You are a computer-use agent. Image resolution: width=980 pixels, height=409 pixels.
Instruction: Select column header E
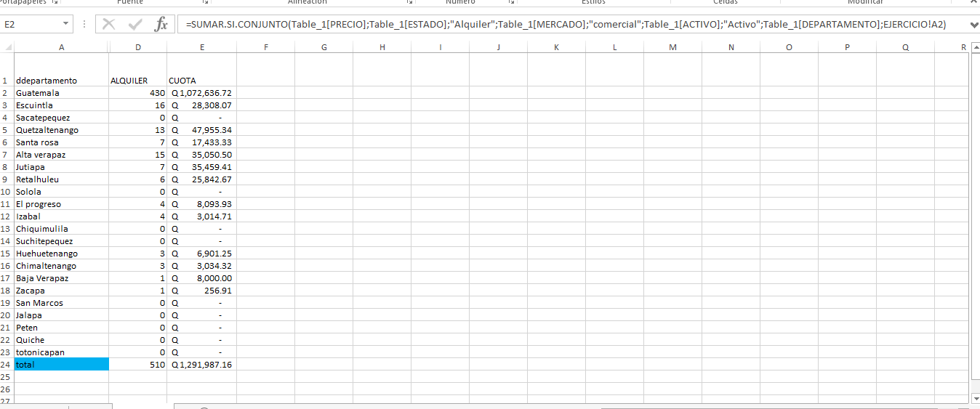coord(201,48)
